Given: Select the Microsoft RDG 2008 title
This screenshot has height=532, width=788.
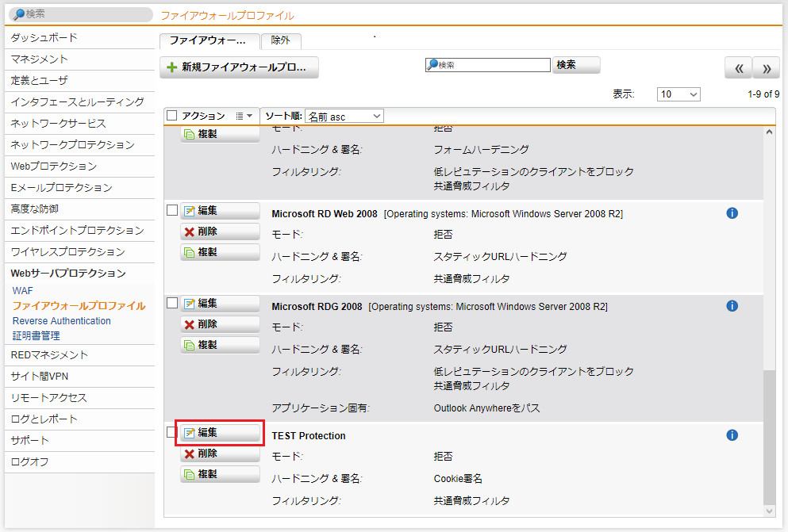Looking at the screenshot, I should pos(317,307).
